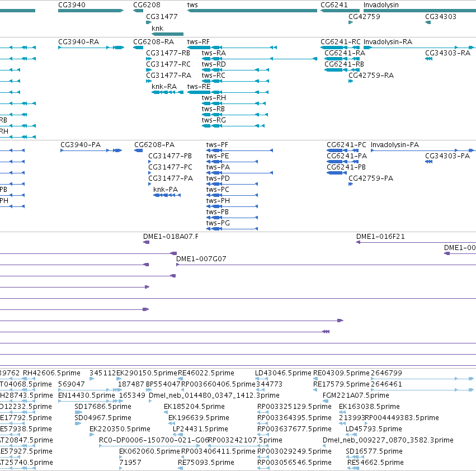
Task: Select Invadolysin-RA transcript
Action: pos(388,41)
